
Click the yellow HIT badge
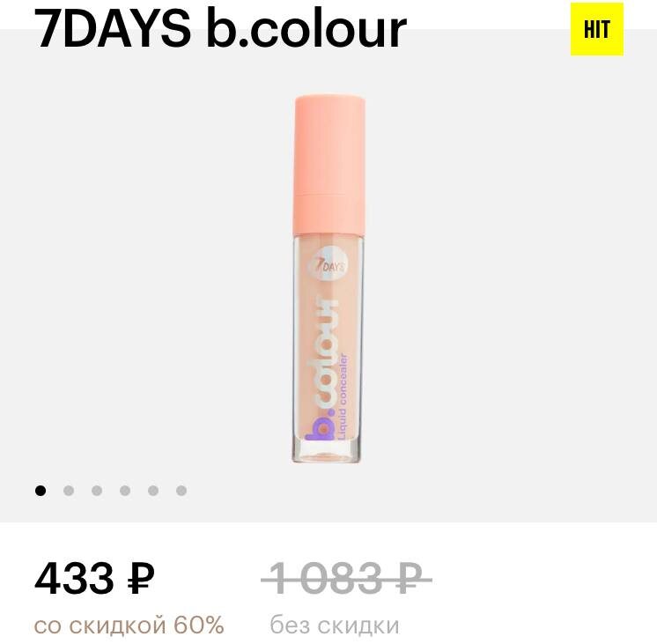(596, 29)
